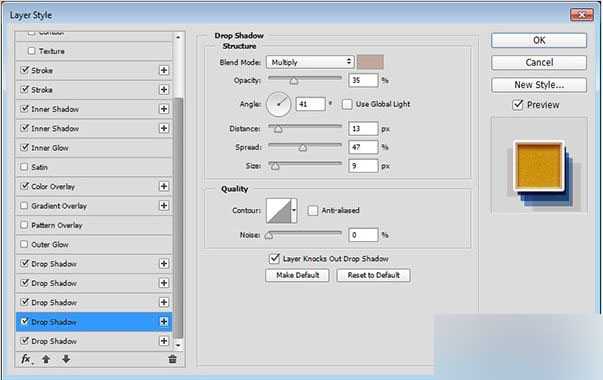
Task: Click the plus icon beside Color Overlay
Action: click(x=164, y=187)
